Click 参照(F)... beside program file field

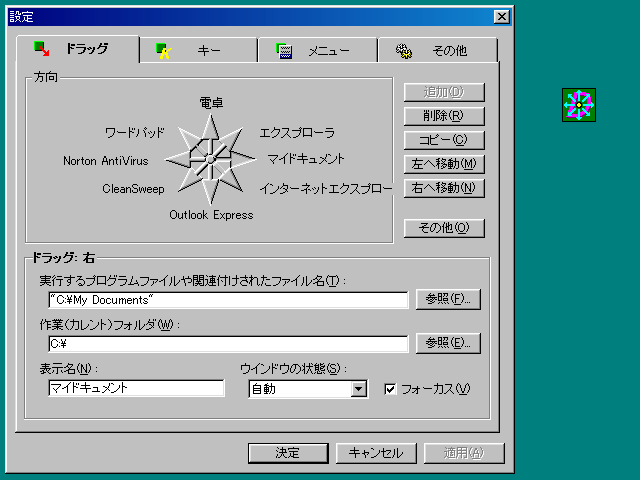[x=448, y=299]
